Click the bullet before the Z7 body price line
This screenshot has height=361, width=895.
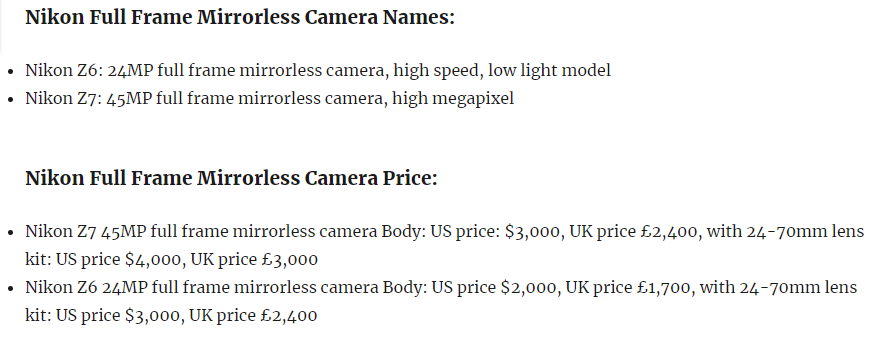[x=11, y=232]
